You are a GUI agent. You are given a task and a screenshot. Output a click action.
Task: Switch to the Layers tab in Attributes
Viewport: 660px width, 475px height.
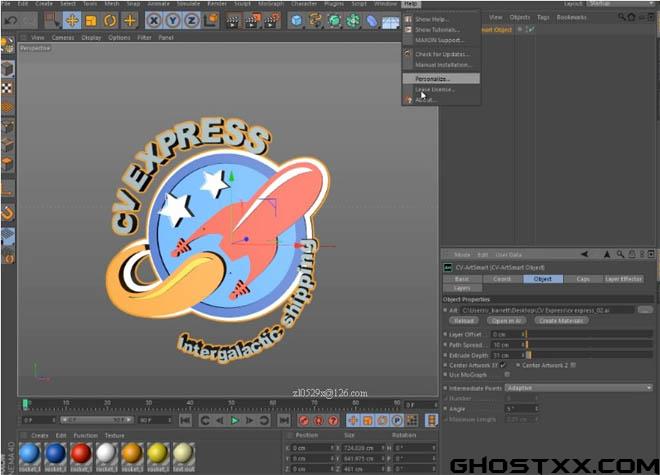pos(462,288)
